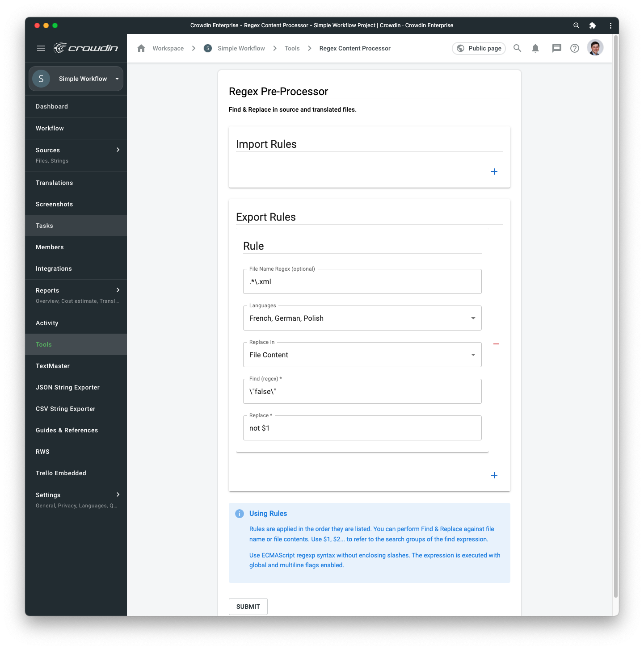
Task: Add a new Import Rule with plus
Action: pos(494,172)
